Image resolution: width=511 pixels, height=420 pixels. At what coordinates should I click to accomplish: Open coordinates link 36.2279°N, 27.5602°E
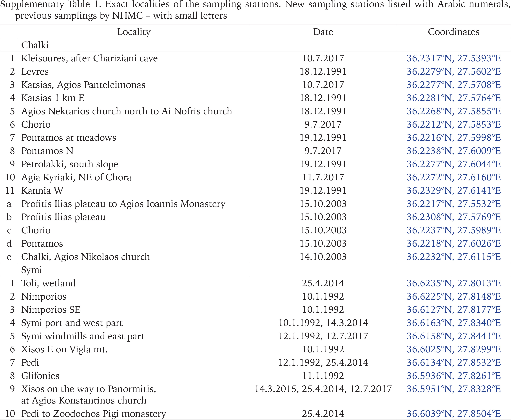(x=454, y=72)
